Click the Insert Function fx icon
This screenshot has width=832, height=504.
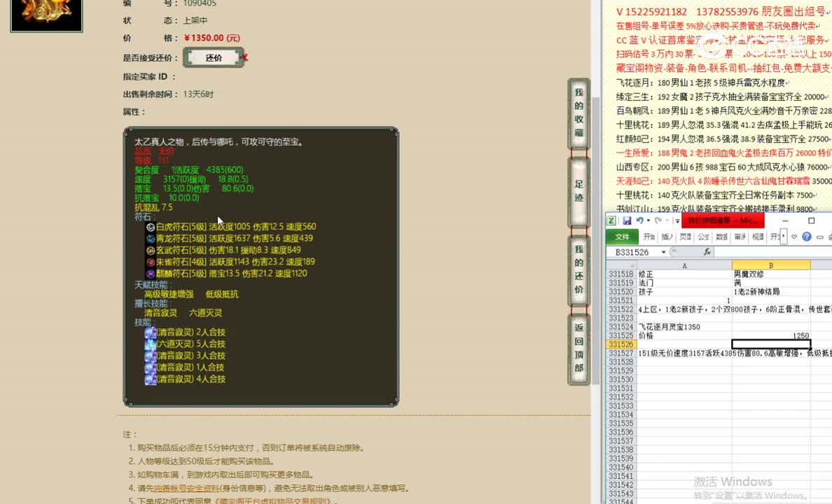point(707,253)
